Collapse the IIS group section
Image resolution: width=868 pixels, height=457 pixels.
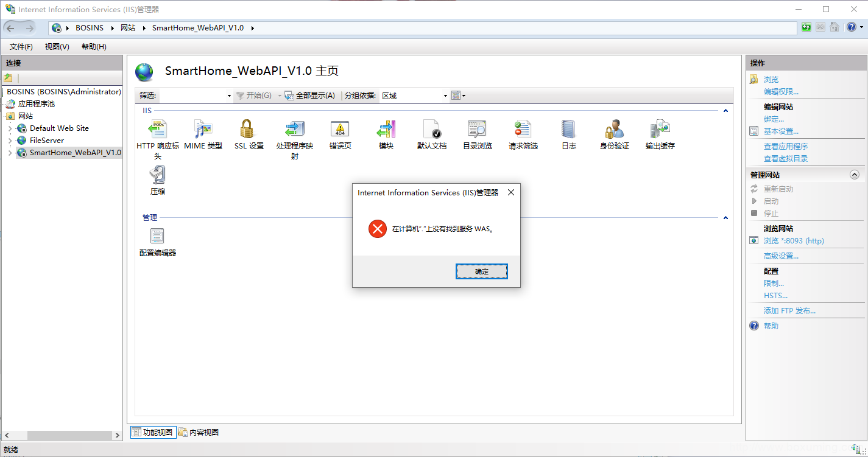[x=725, y=111]
